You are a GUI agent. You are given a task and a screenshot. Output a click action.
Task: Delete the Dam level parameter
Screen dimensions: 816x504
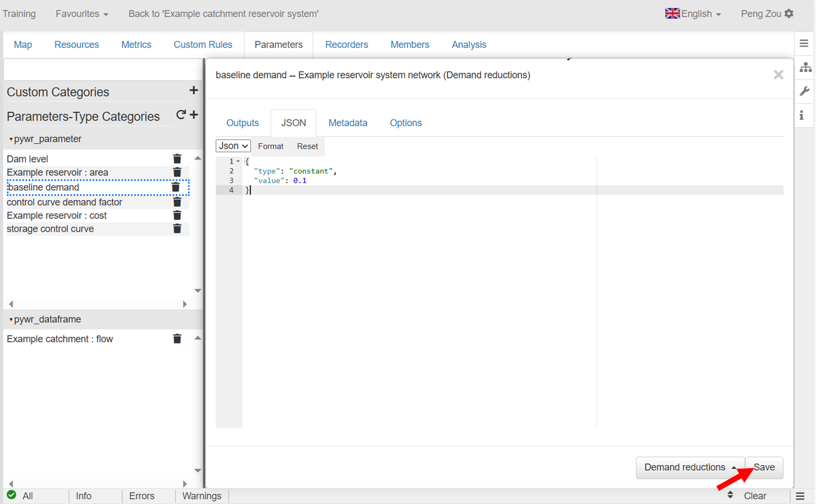point(177,159)
